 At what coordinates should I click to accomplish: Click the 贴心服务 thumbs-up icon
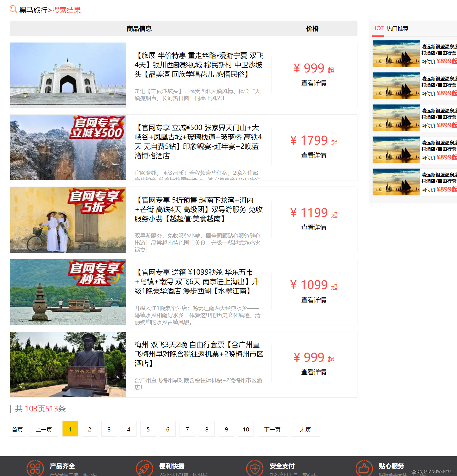click(x=364, y=468)
